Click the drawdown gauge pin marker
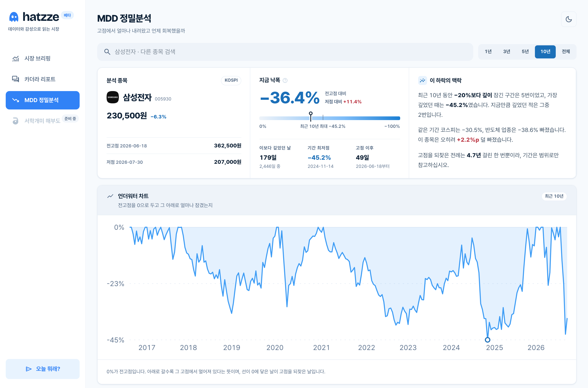The height and width of the screenshot is (388, 588). [311, 116]
